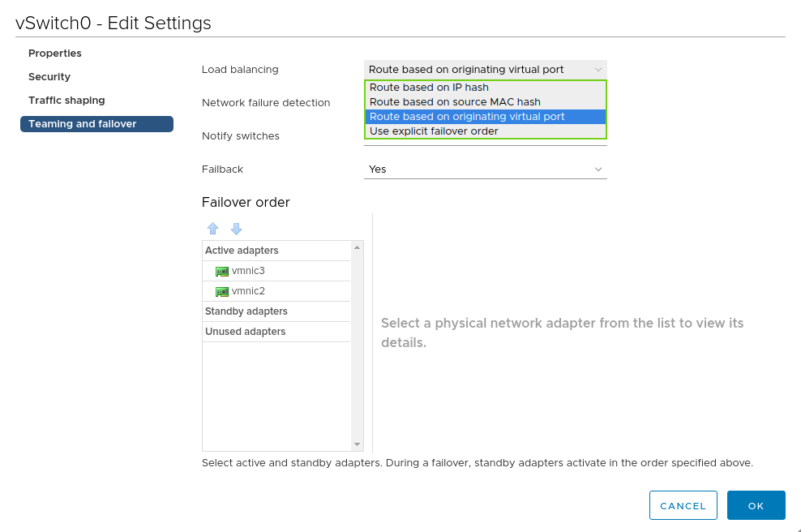This screenshot has width=801, height=532.
Task: Select the Standby adapters header row
Action: point(276,311)
